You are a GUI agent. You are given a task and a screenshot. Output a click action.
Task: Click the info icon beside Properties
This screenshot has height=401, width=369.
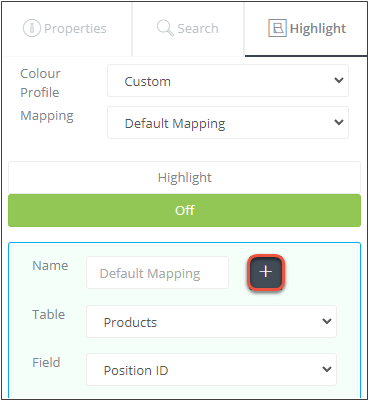click(x=31, y=28)
